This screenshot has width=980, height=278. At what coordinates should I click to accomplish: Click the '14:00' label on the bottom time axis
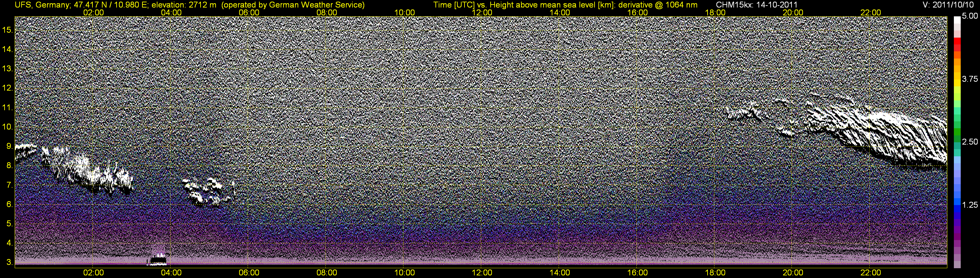coord(560,273)
